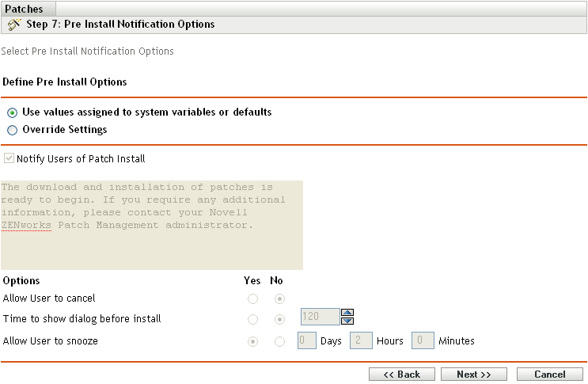Viewport: 588px width, 384px height.
Task: Choose No for Time to show dialog
Action: click(278, 319)
